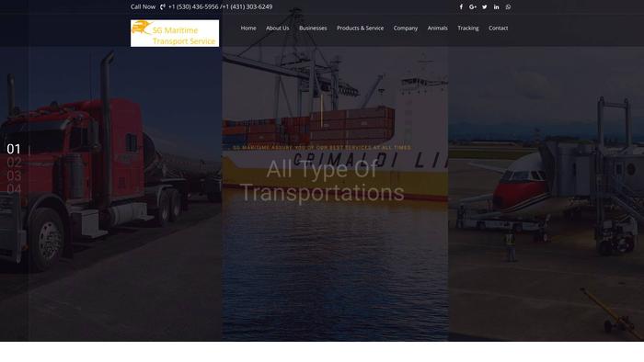Open the Google Plus social icon
Screen dimensions: 644x362
click(x=473, y=7)
